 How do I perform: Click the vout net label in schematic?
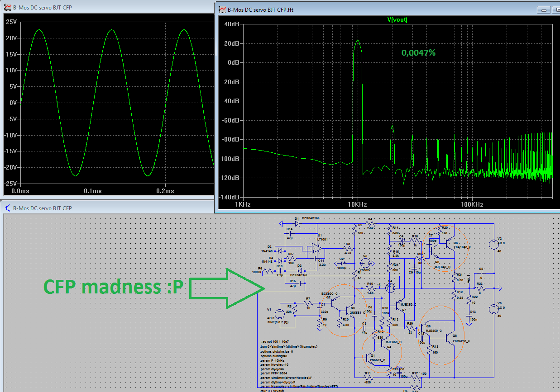click(469, 279)
